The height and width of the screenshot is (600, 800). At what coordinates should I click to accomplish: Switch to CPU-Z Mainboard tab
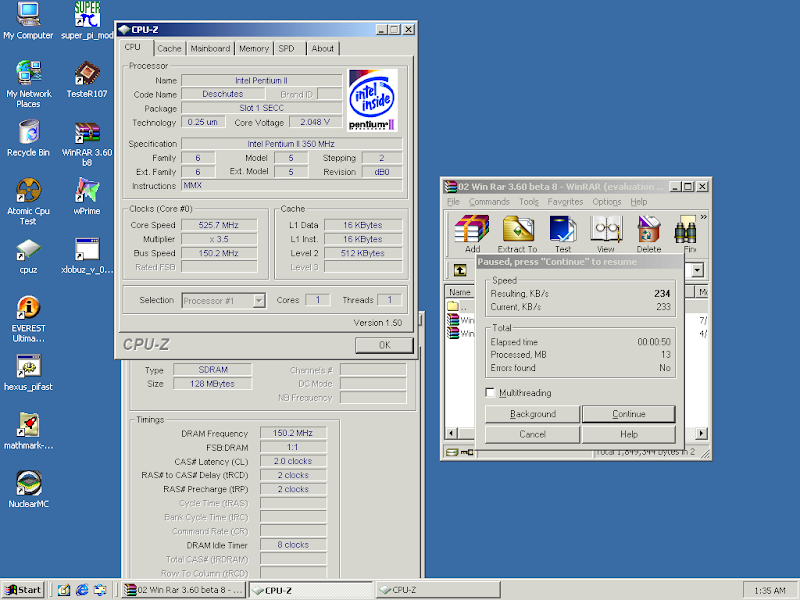[x=210, y=48]
